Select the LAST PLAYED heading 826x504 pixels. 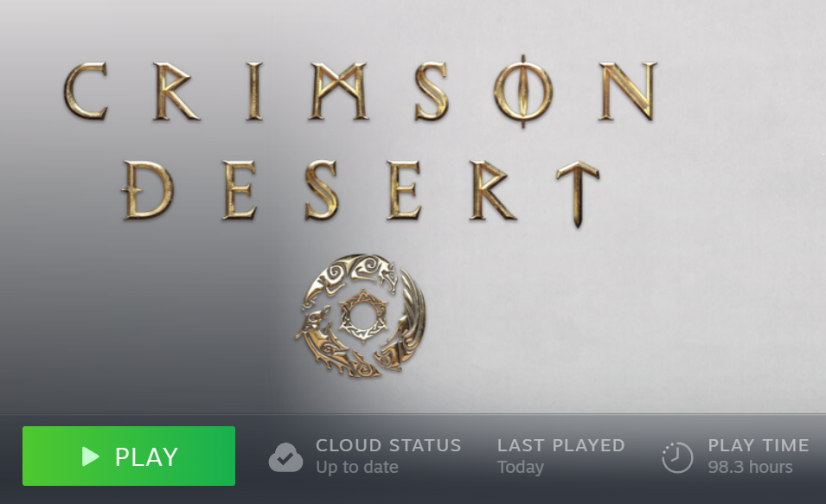[561, 445]
